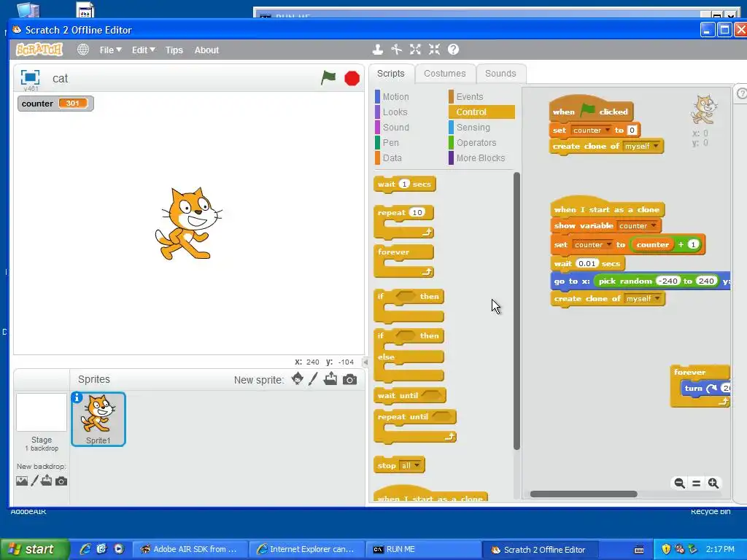The width and height of the screenshot is (747, 560).
Task: Select the Events block category
Action: pyautogui.click(x=470, y=97)
